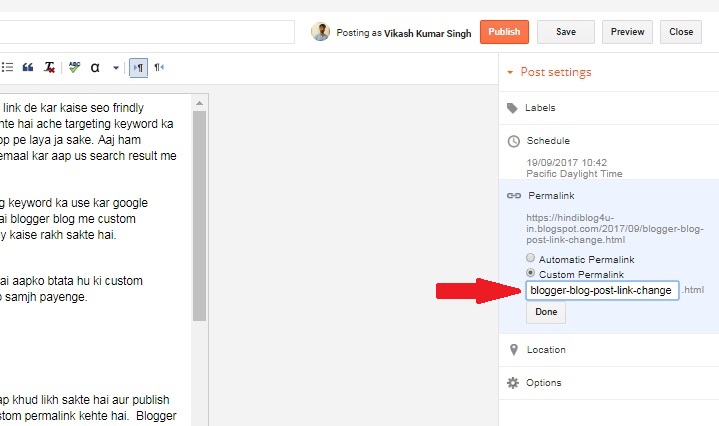Select right-to-left text direction

click(x=159, y=67)
